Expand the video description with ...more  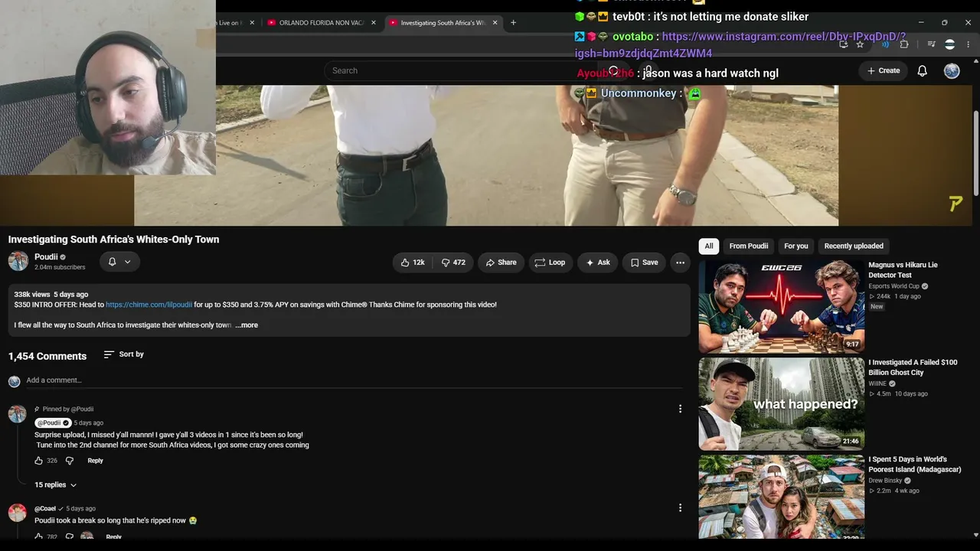[247, 325]
